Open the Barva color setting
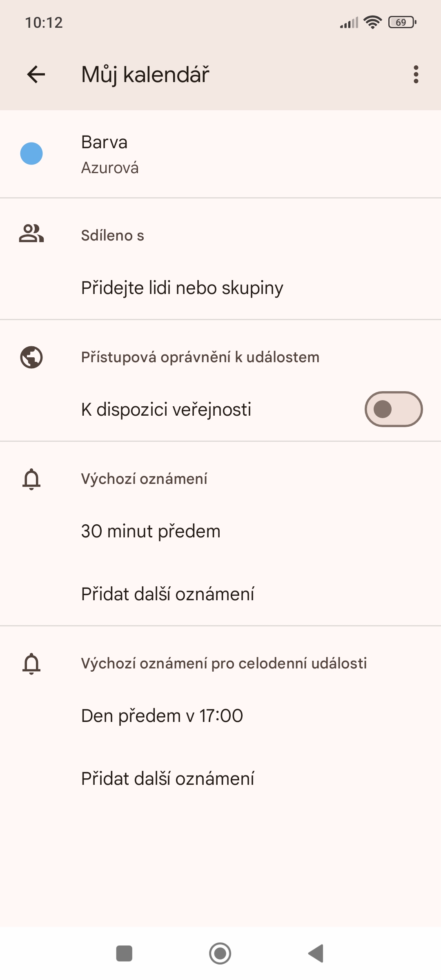441x980 pixels. tap(104, 143)
